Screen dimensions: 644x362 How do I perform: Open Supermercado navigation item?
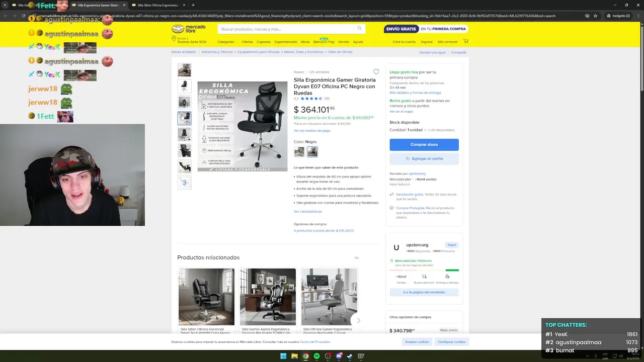286,42
